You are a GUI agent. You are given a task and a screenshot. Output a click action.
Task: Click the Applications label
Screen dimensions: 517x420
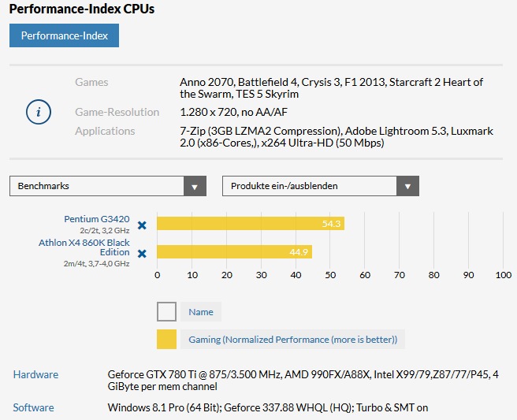coord(105,131)
